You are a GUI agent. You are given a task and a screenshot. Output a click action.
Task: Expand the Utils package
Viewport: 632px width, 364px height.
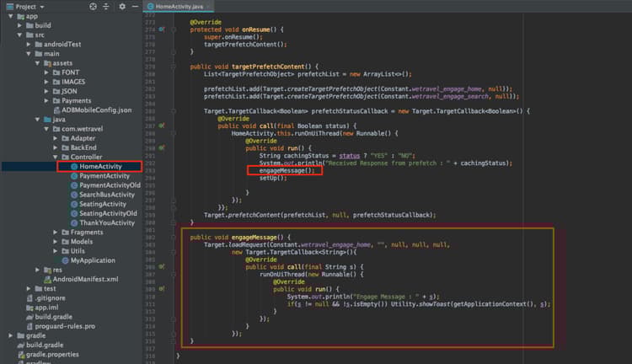(x=56, y=251)
